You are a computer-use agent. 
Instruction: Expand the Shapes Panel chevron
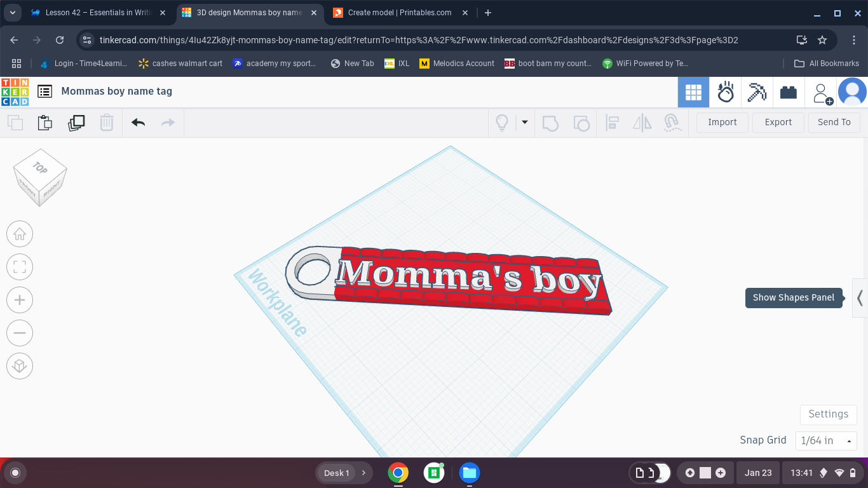[x=860, y=297]
